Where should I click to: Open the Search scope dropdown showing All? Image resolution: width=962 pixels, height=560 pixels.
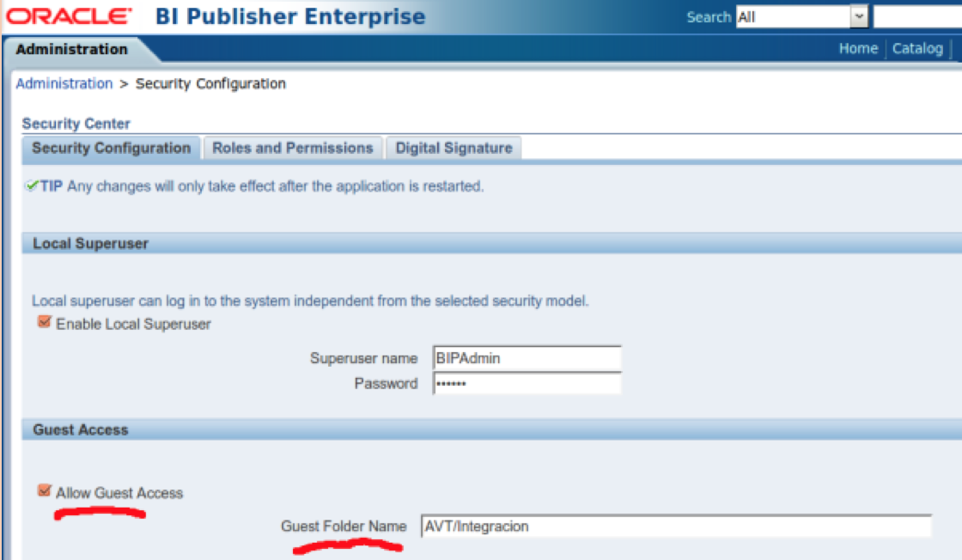pyautogui.click(x=802, y=17)
